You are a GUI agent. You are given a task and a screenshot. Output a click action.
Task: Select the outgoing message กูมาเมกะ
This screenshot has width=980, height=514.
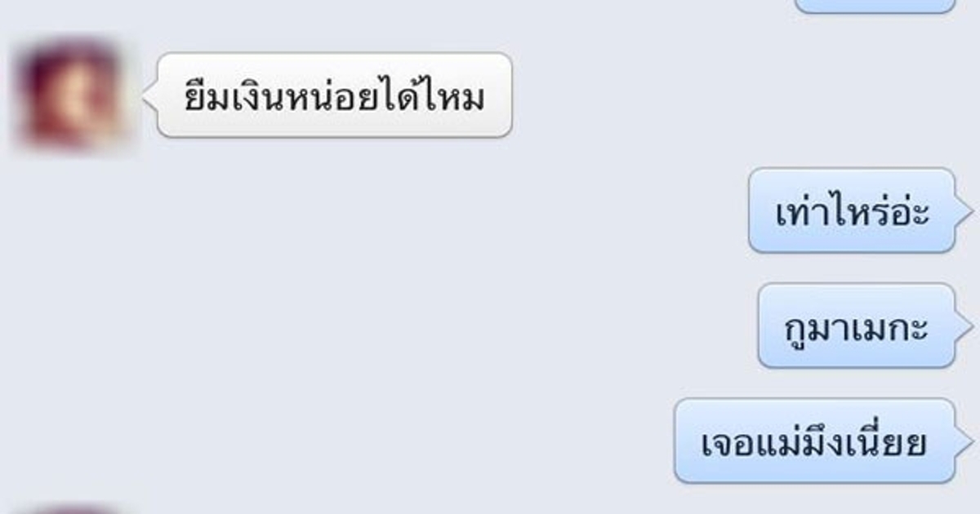[856, 326]
